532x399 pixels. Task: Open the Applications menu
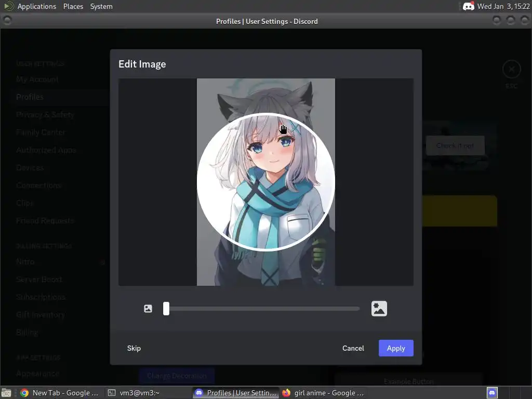37,6
